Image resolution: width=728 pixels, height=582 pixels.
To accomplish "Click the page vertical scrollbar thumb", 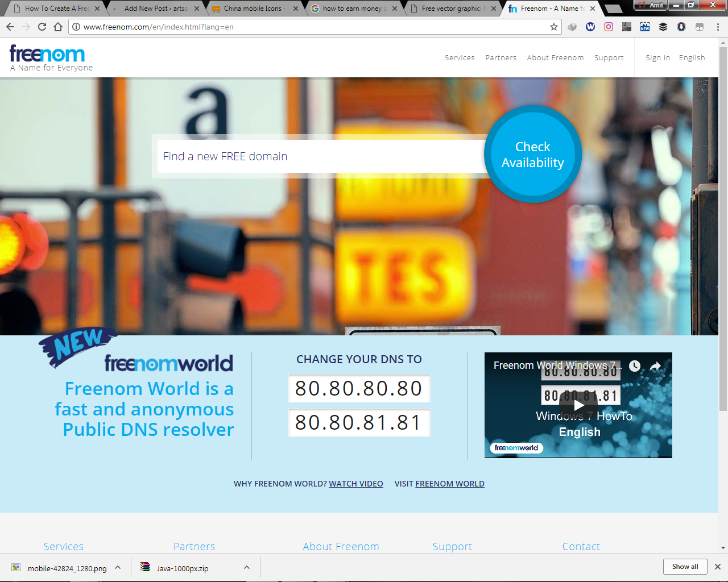I will click(x=723, y=228).
